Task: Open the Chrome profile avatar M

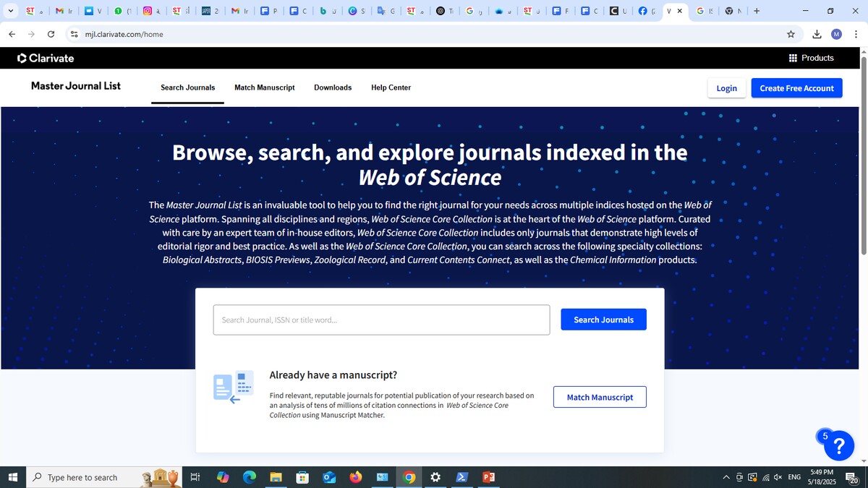Action: (836, 34)
